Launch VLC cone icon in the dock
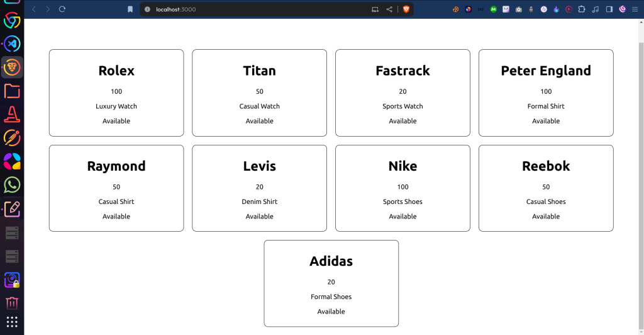Image resolution: width=644 pixels, height=335 pixels. [x=12, y=114]
